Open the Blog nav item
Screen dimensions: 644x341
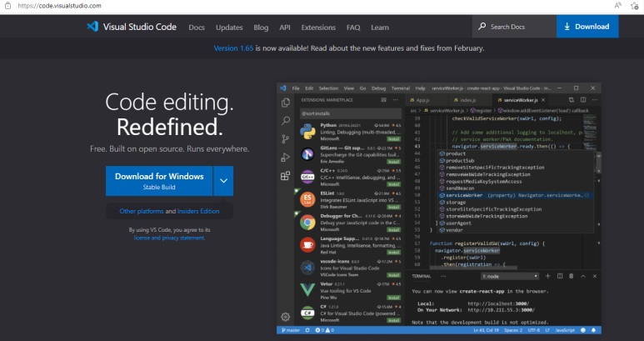(261, 28)
